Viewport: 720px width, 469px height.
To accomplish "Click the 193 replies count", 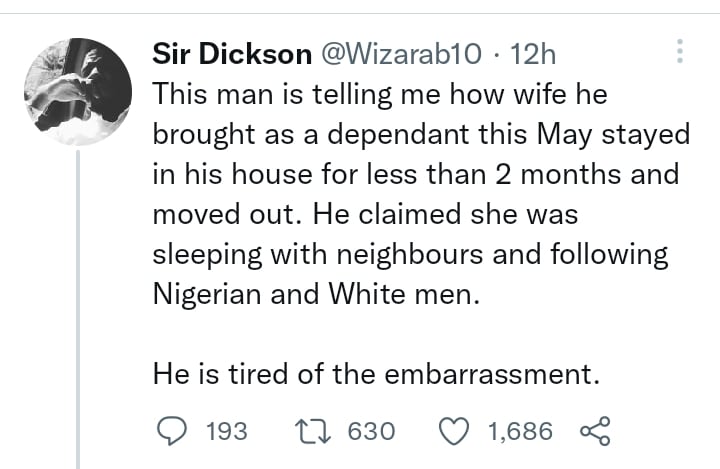I will [x=227, y=431].
